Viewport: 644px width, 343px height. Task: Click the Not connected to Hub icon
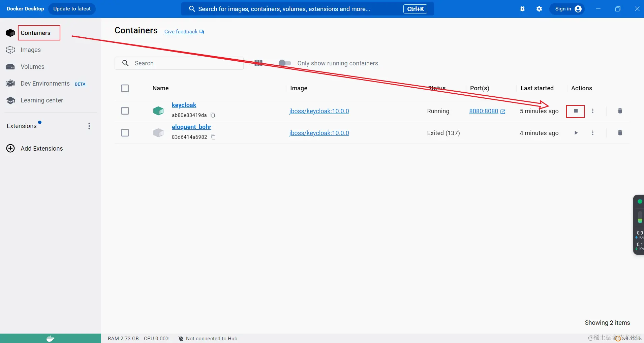(181, 339)
